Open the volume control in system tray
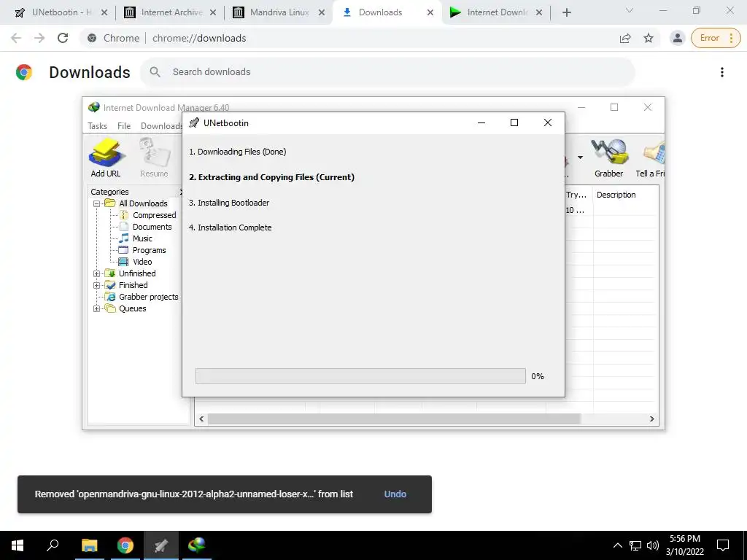 (653, 545)
